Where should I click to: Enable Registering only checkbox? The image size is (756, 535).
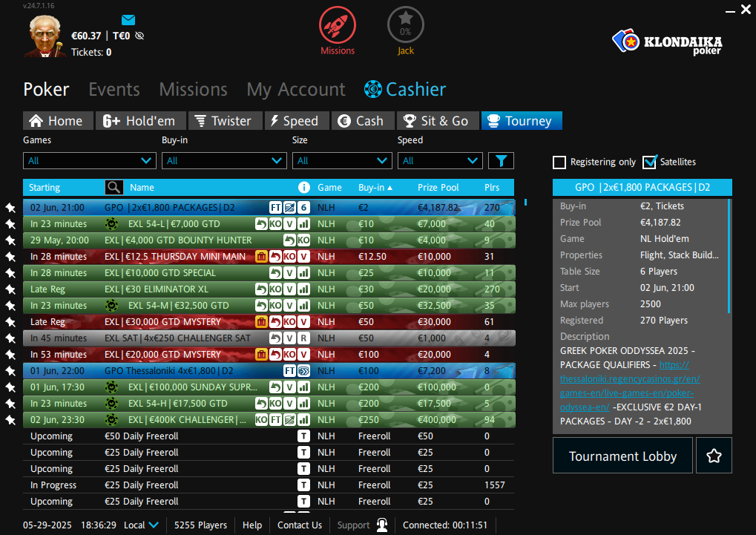[559, 162]
